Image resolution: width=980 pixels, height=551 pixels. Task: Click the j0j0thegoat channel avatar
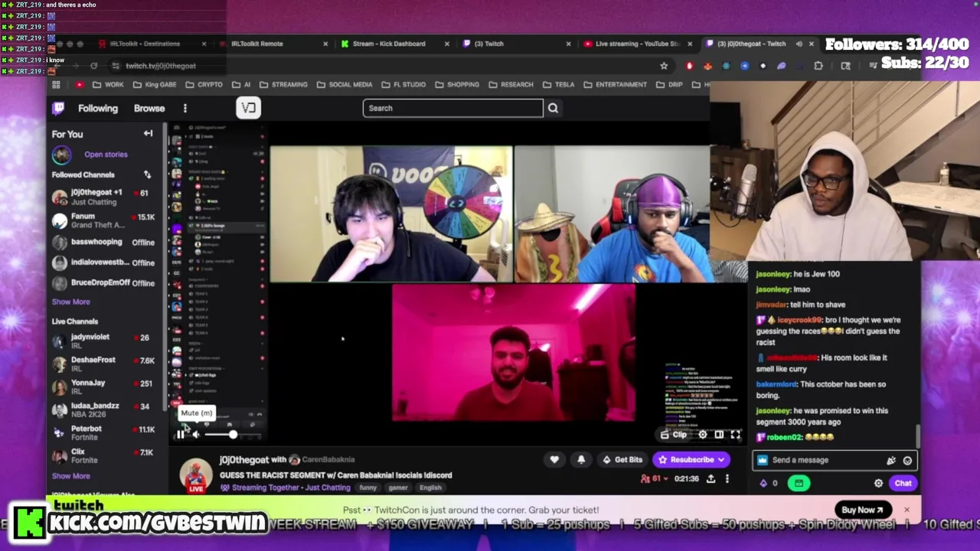pyautogui.click(x=196, y=474)
